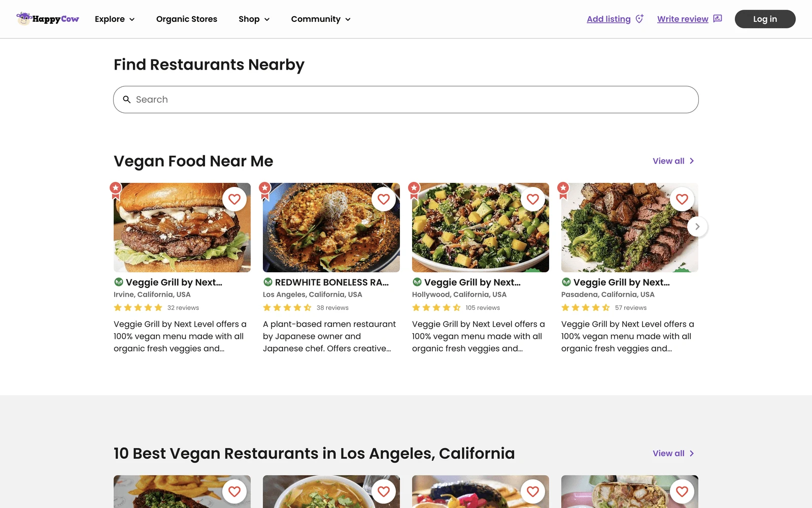Open the Write review link
This screenshot has width=812, height=508.
[683, 19]
